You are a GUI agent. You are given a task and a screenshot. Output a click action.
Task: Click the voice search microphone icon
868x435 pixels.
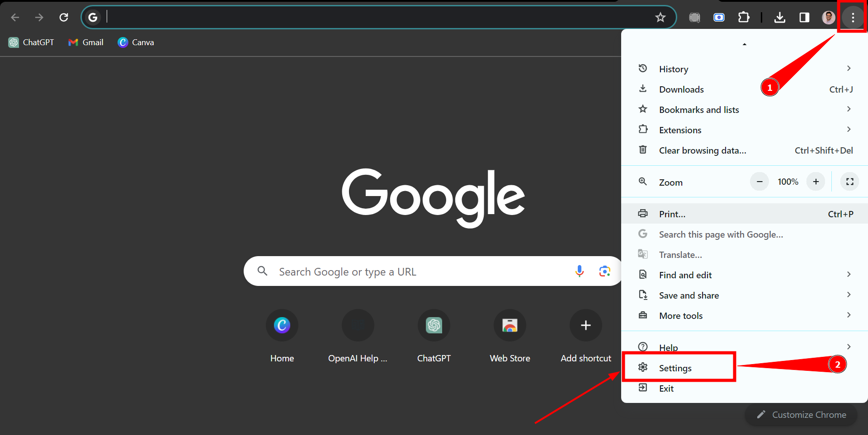579,271
